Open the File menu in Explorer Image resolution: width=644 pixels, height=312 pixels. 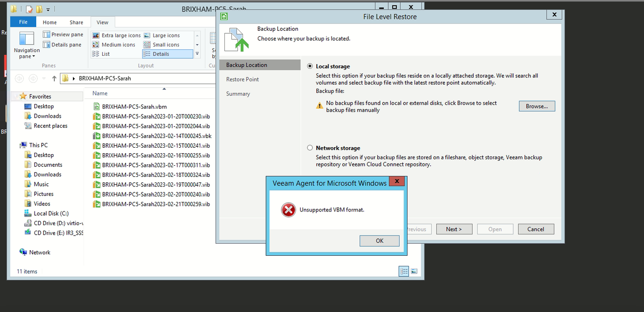pos(23,22)
